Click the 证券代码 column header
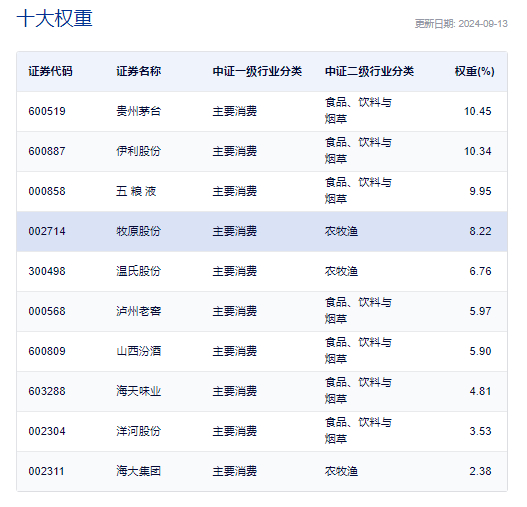Screen dimensions: 527x507 [x=50, y=71]
